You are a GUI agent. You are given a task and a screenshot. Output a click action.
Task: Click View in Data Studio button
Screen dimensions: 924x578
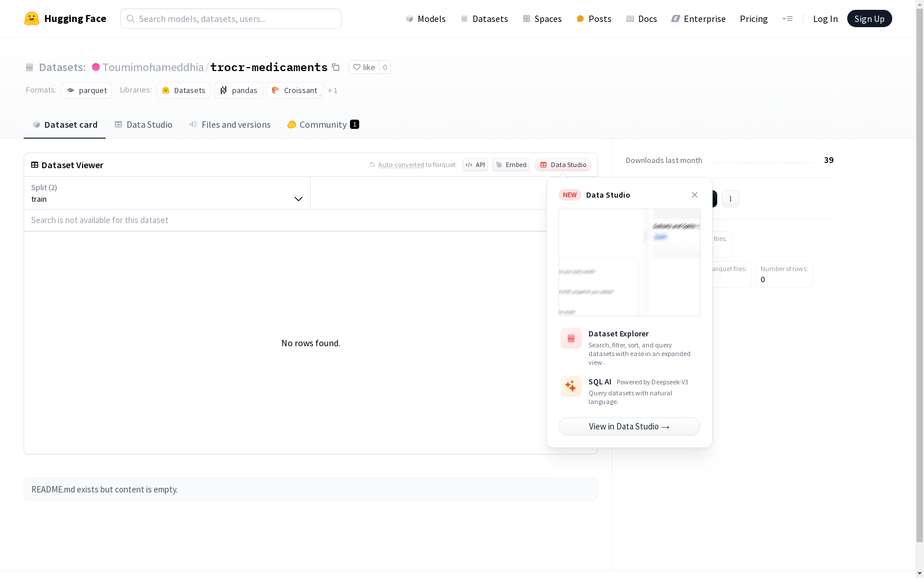629,427
